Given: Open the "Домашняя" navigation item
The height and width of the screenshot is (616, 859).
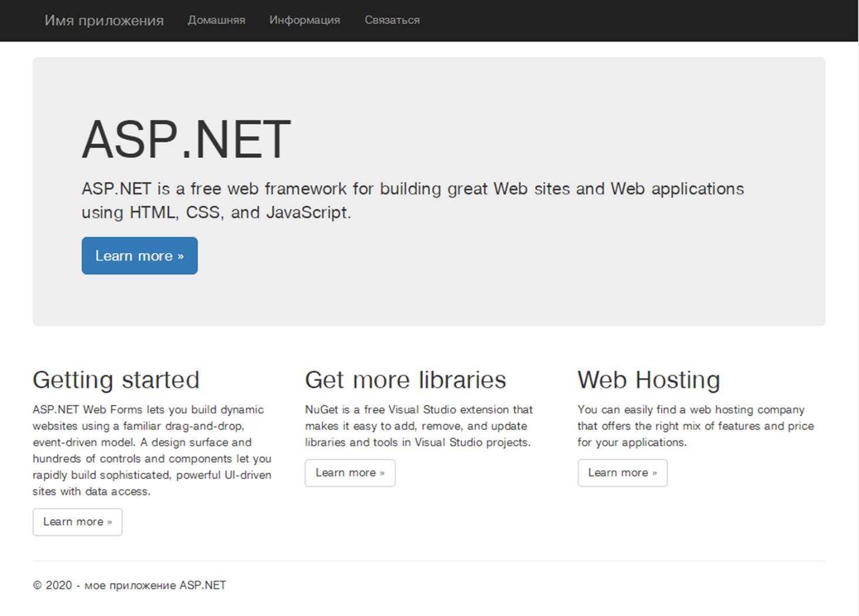Looking at the screenshot, I should tap(217, 20).
